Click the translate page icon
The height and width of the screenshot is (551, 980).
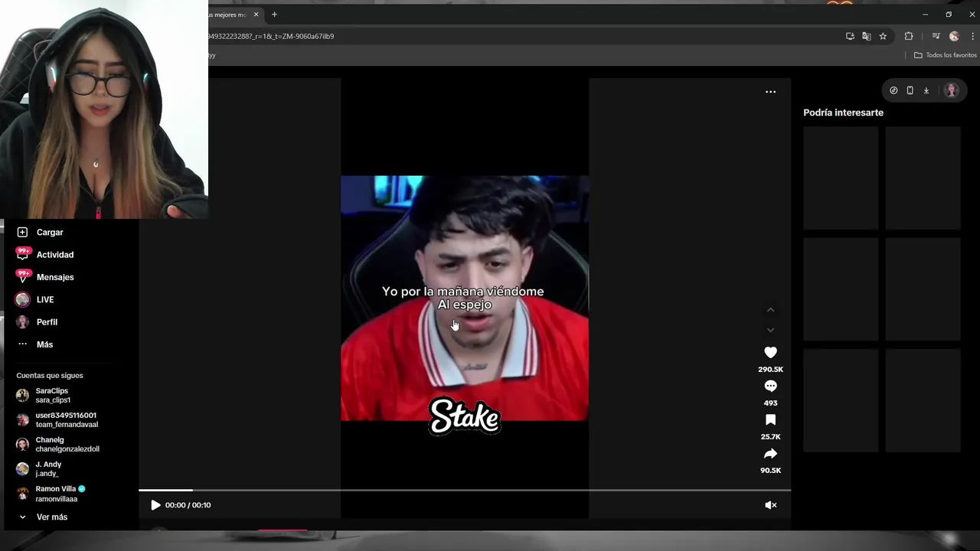pos(866,36)
